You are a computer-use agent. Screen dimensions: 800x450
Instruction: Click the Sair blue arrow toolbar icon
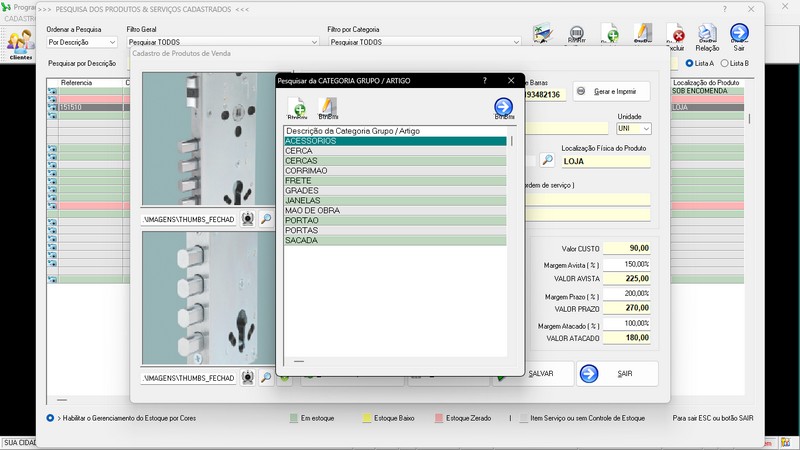(739, 35)
